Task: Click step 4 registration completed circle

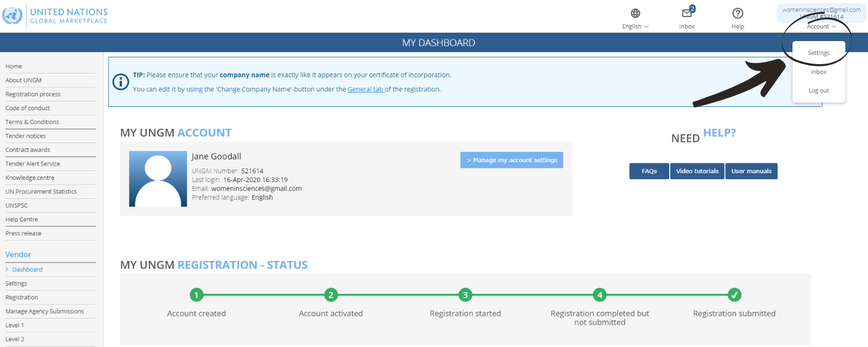Action: (x=600, y=295)
